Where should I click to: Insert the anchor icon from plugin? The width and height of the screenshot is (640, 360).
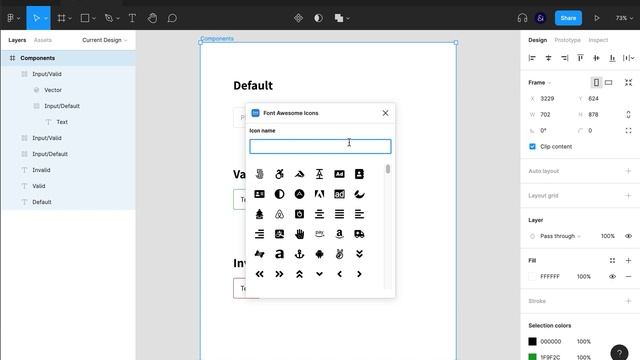pyautogui.click(x=299, y=254)
